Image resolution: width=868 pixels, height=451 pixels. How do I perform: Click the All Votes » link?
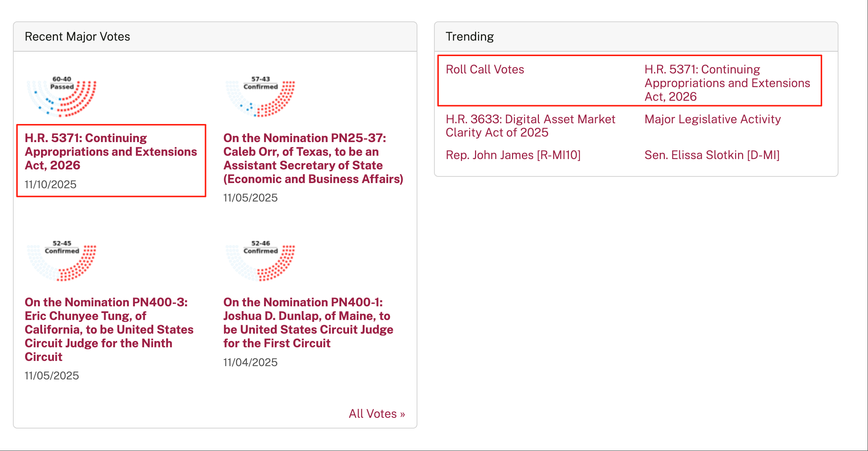377,414
